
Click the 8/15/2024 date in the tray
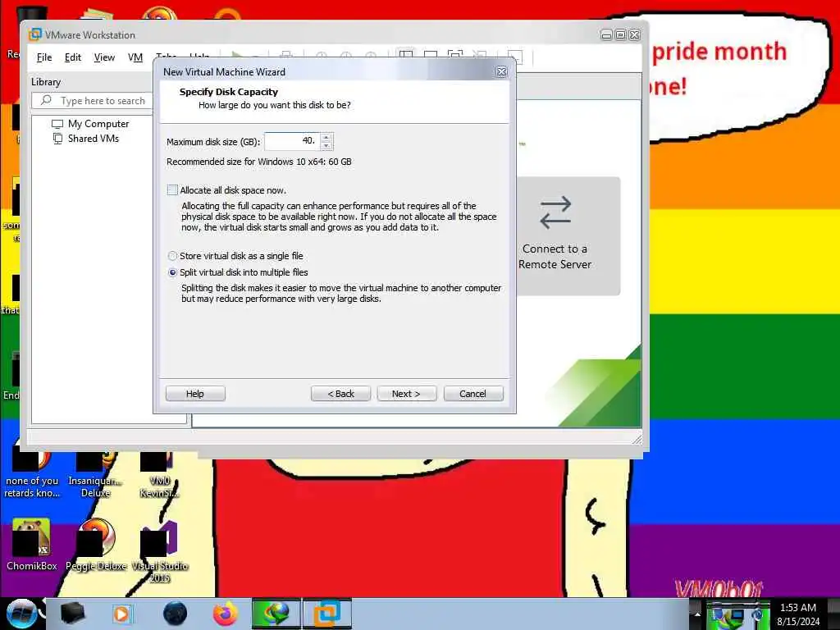[x=798, y=622]
